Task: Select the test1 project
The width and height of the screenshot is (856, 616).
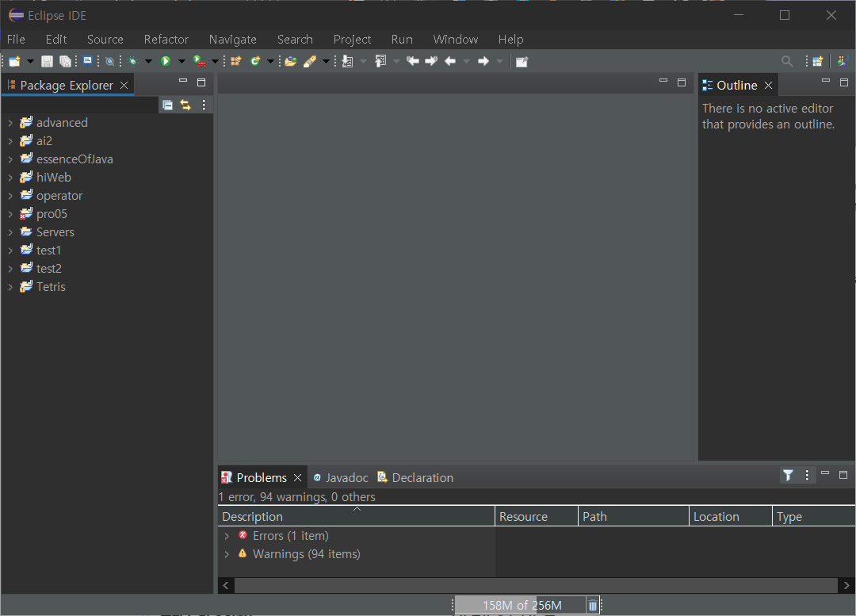Action: click(48, 250)
